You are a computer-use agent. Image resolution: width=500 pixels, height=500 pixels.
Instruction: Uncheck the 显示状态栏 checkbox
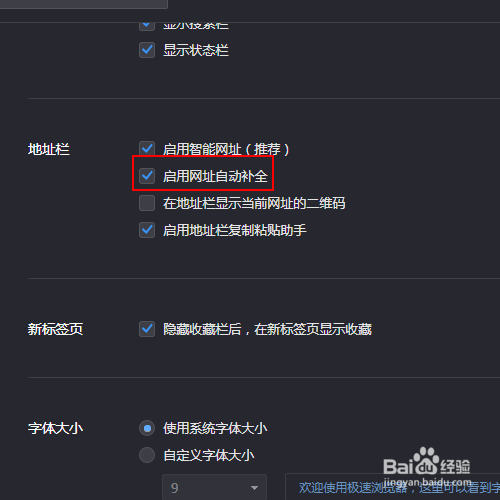pyautogui.click(x=147, y=50)
